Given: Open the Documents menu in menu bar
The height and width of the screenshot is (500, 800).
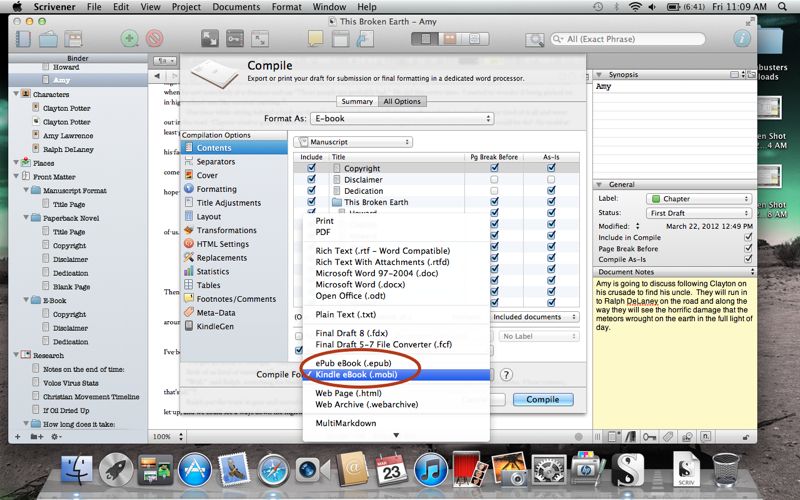Looking at the screenshot, I should click(x=236, y=7).
